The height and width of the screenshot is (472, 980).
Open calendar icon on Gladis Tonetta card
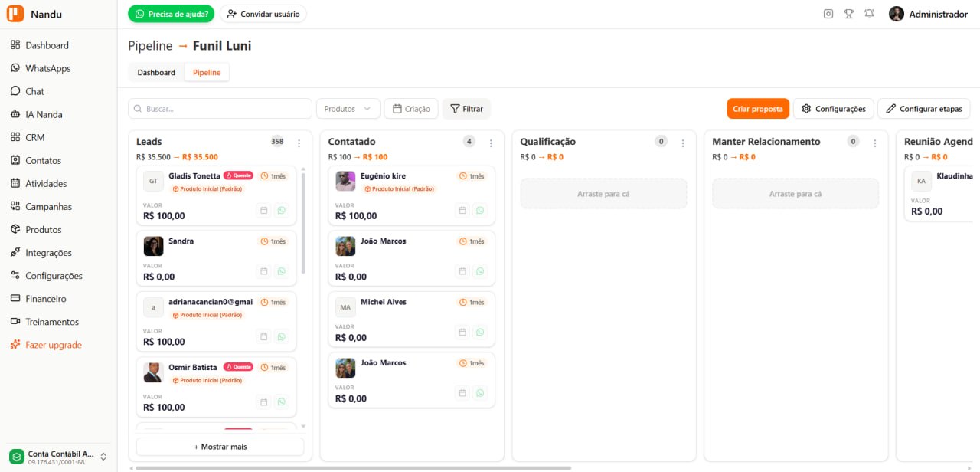[264, 211]
